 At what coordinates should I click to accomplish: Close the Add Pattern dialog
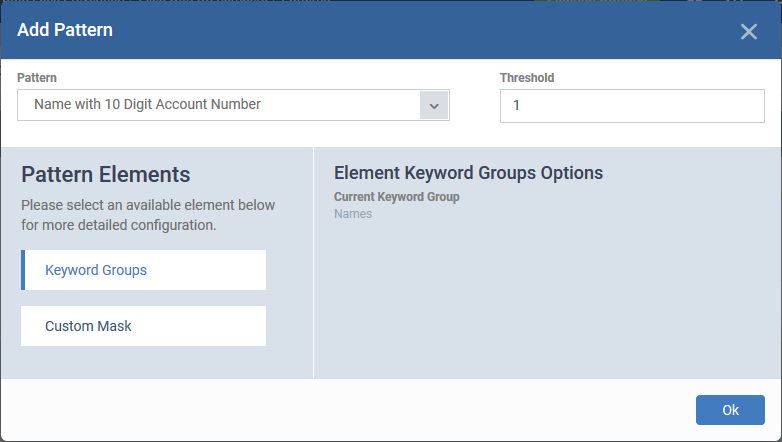[x=749, y=32]
